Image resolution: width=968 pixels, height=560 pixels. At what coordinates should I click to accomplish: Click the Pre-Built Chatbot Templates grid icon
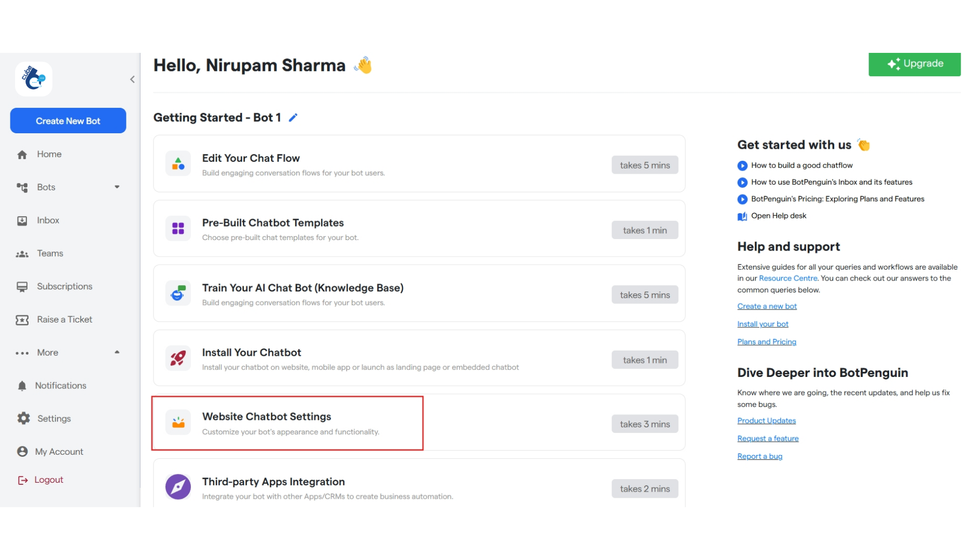(178, 229)
